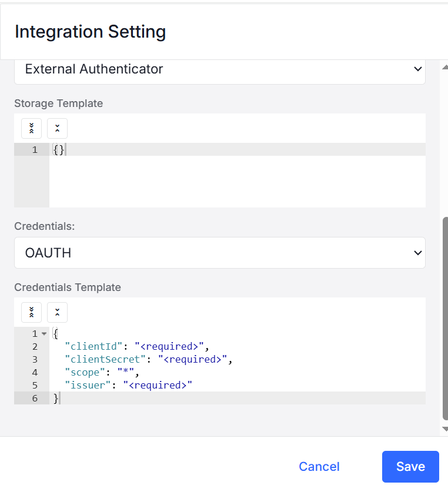Image resolution: width=448 pixels, height=492 pixels.
Task: Collapse JSON block with line 1 fold arrow
Action: tap(44, 333)
